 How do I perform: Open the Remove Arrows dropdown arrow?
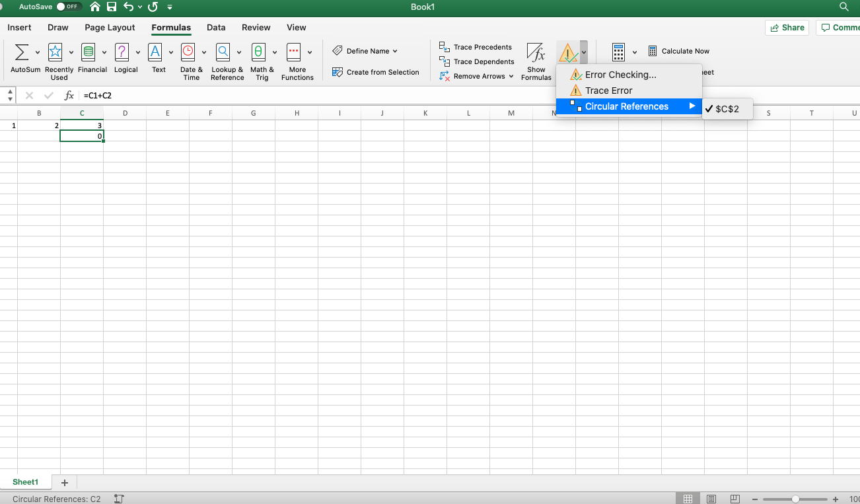tap(511, 76)
